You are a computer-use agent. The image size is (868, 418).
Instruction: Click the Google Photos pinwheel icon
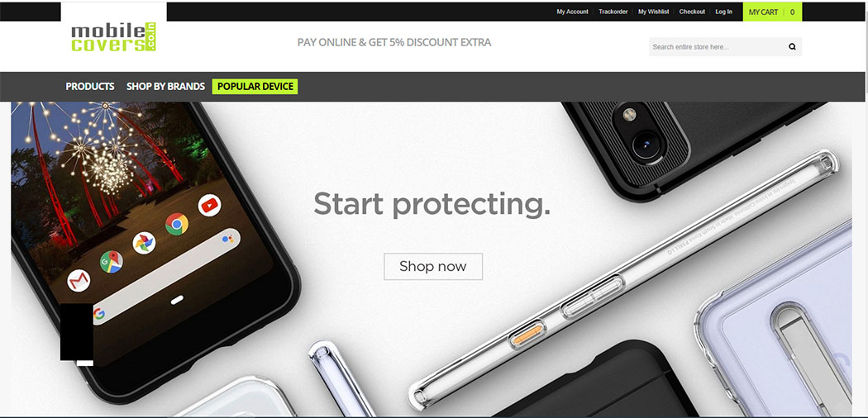tap(144, 243)
